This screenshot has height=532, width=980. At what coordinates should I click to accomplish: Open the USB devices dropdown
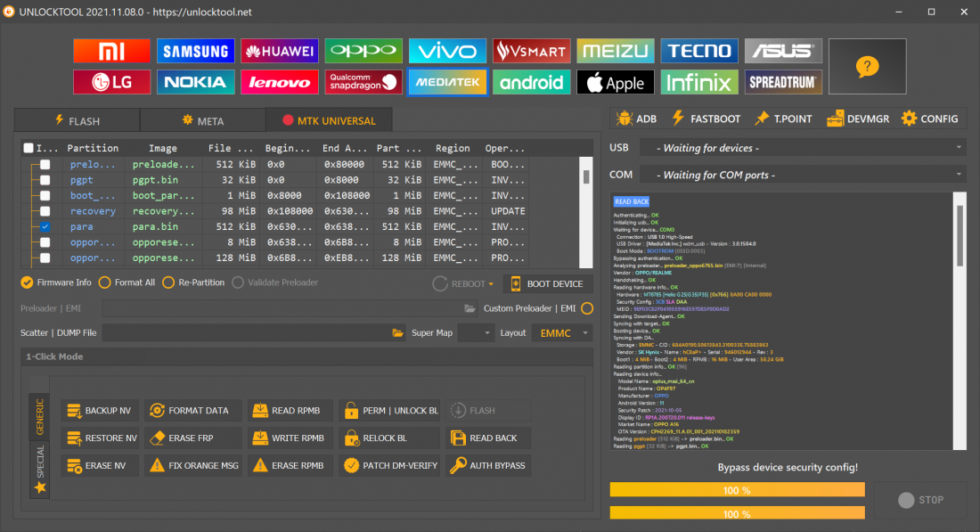803,148
